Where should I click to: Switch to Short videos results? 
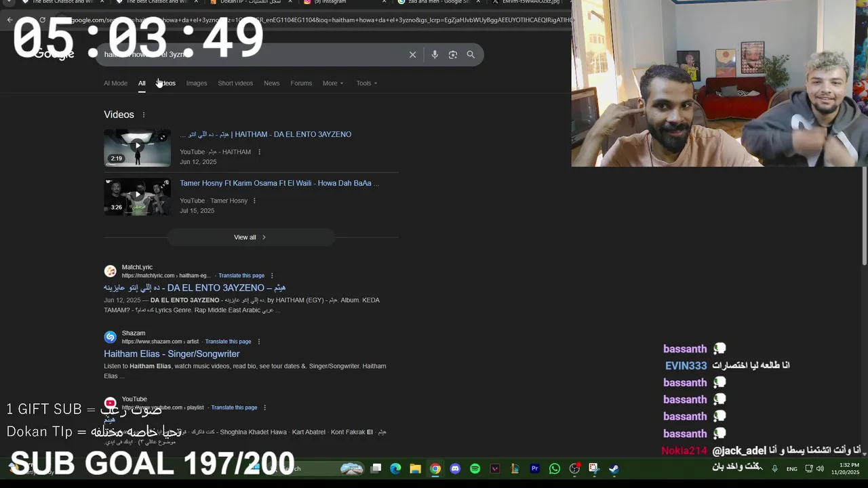pyautogui.click(x=235, y=83)
